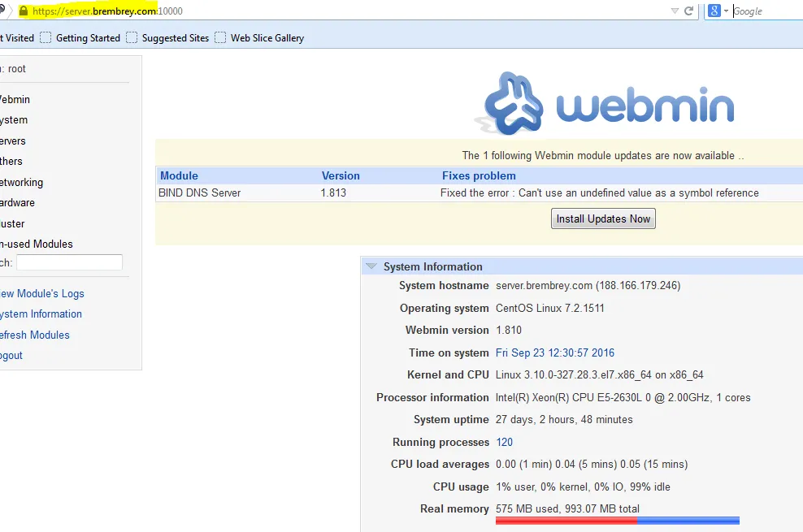The height and width of the screenshot is (532, 803).
Task: Expand the System category in sidebar
Action: (14, 119)
